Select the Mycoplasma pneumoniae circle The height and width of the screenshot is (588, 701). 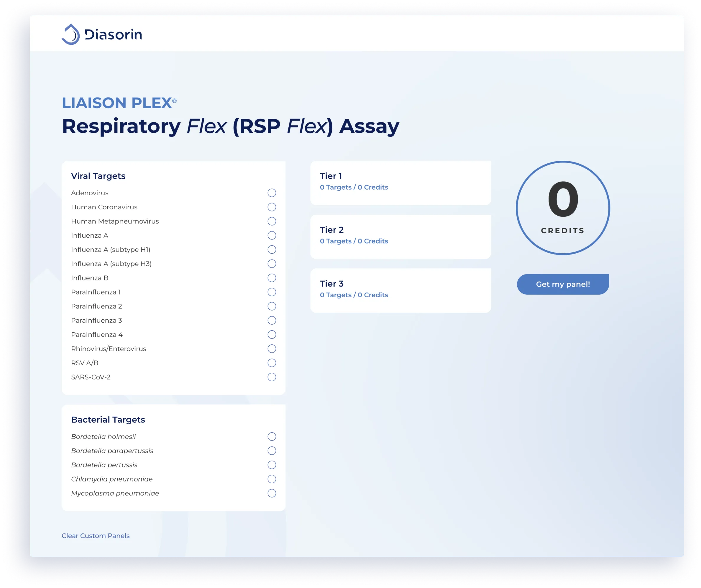point(272,493)
